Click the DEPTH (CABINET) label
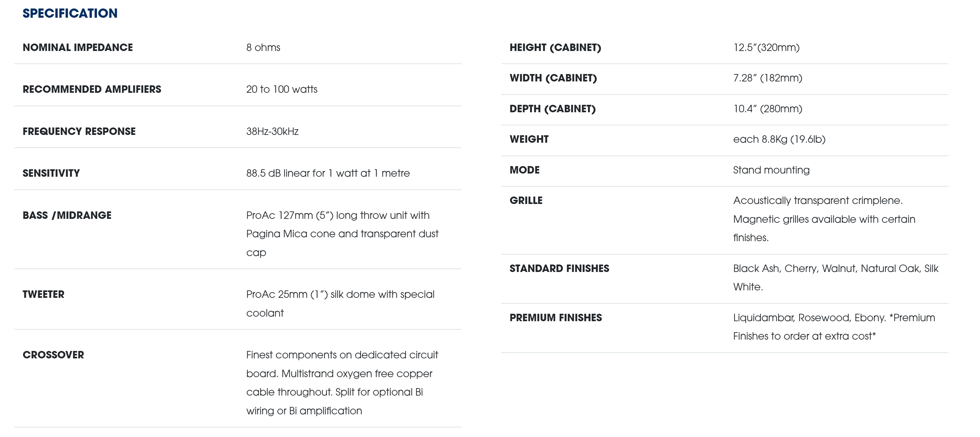980x437 pixels. 552,109
